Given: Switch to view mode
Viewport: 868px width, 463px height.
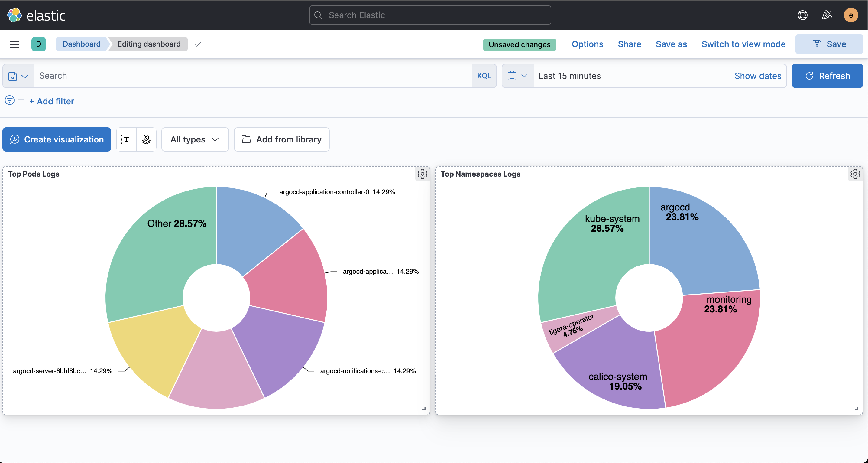Looking at the screenshot, I should click(743, 44).
